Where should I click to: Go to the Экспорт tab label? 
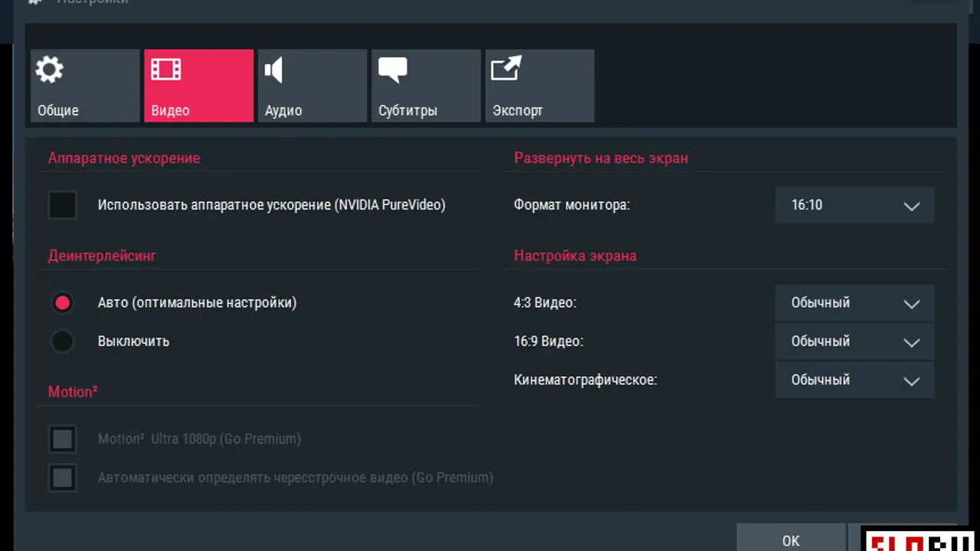(x=518, y=111)
